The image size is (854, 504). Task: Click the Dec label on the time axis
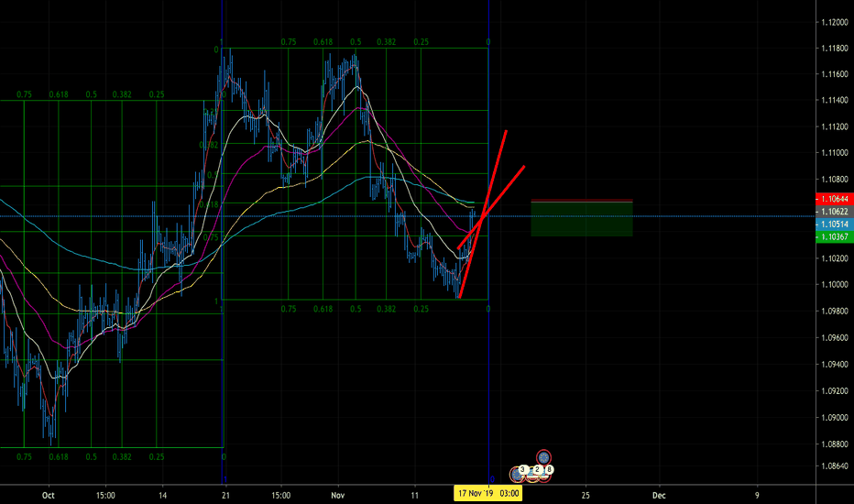[658, 494]
